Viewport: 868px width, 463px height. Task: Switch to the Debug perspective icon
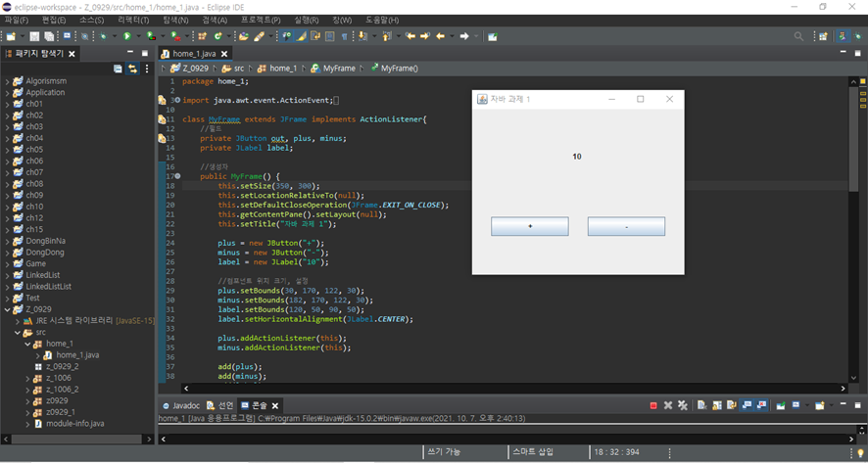click(856, 36)
